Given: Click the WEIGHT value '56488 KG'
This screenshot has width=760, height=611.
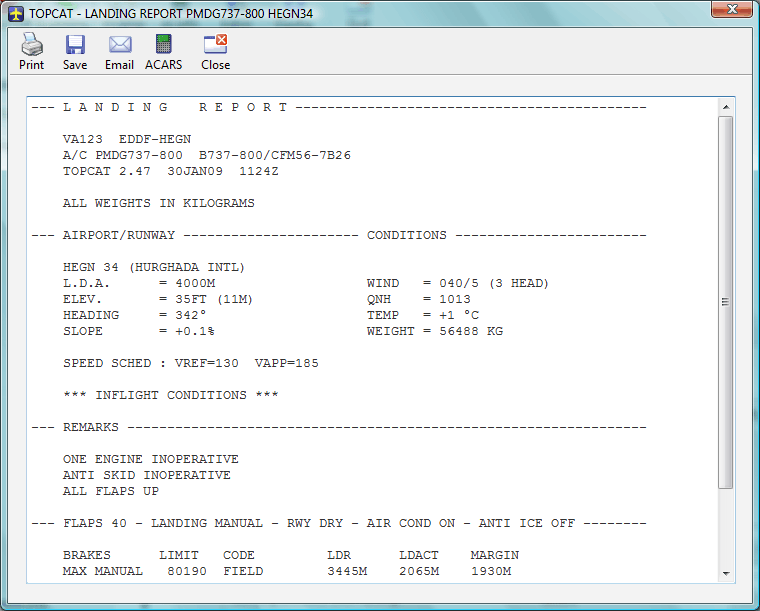Looking at the screenshot, I should (x=471, y=331).
